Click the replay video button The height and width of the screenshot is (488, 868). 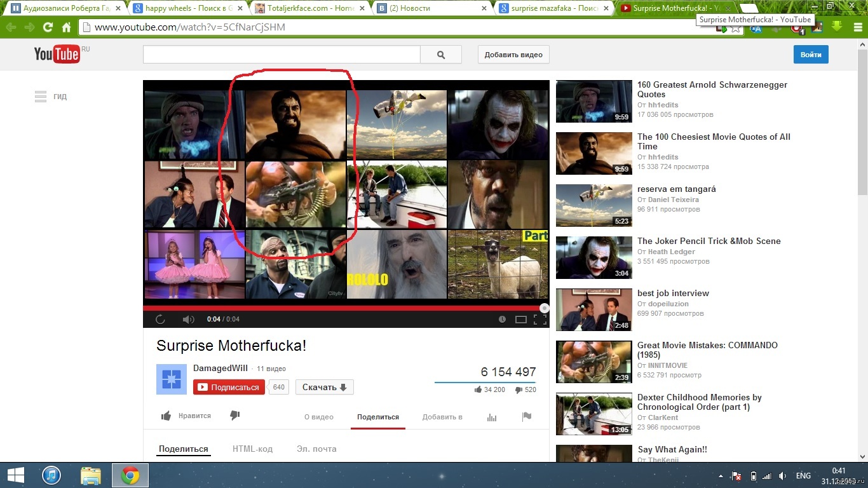[x=160, y=319]
